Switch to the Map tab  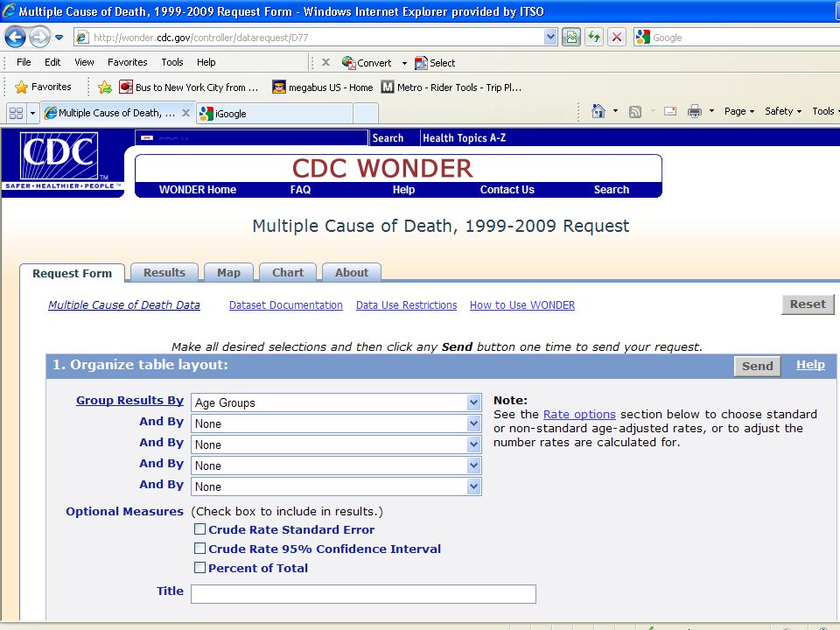228,272
